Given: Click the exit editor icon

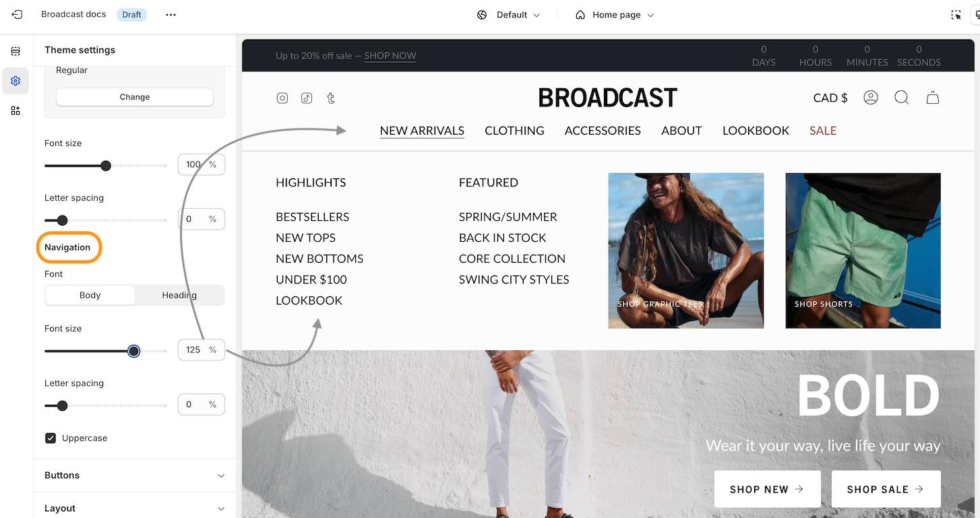Looking at the screenshot, I should (x=17, y=15).
